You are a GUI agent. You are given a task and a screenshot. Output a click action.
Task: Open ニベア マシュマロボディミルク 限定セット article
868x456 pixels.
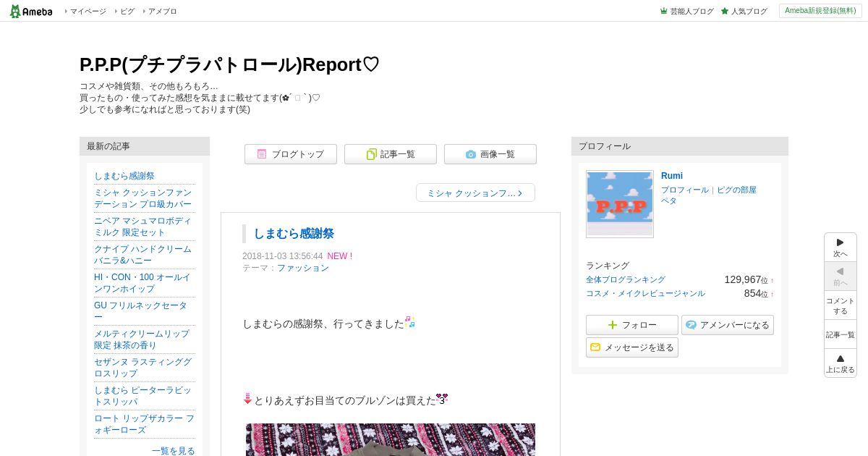pos(143,227)
